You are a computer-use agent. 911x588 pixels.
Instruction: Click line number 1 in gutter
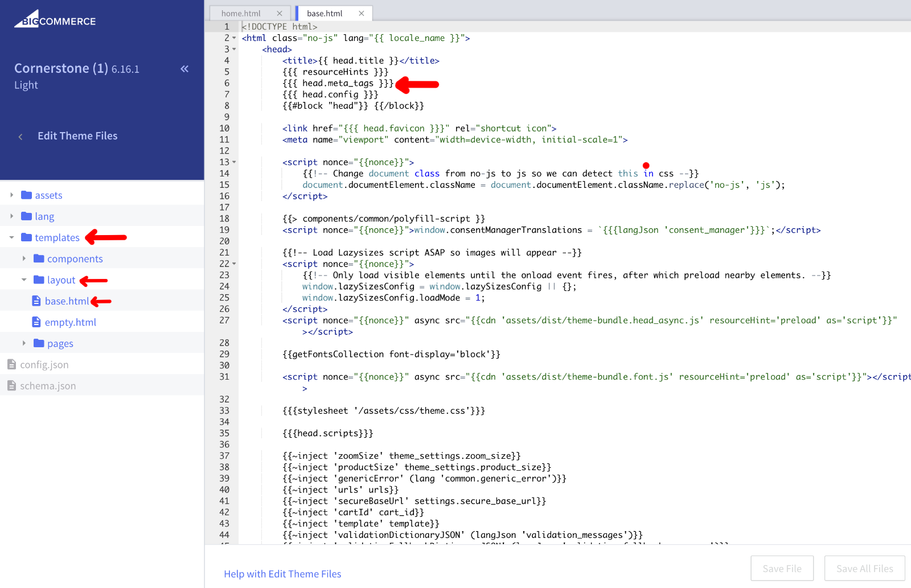tap(227, 27)
